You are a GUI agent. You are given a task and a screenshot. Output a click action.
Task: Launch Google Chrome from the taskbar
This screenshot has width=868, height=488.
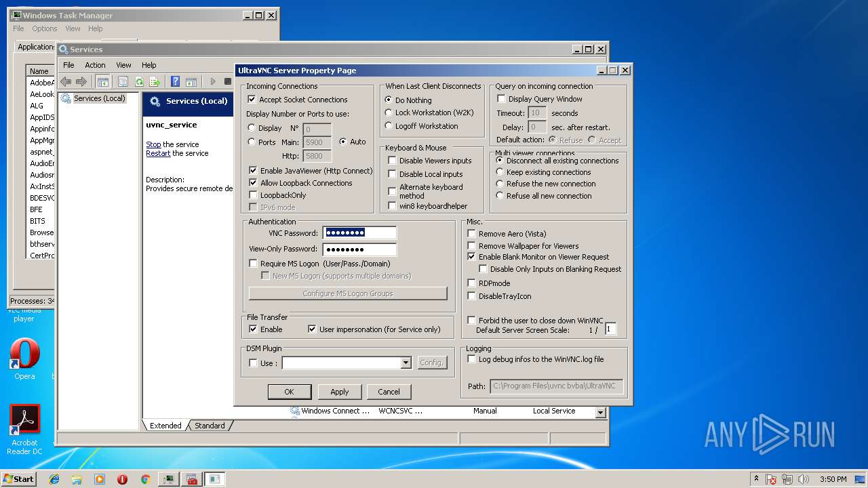pyautogui.click(x=145, y=479)
